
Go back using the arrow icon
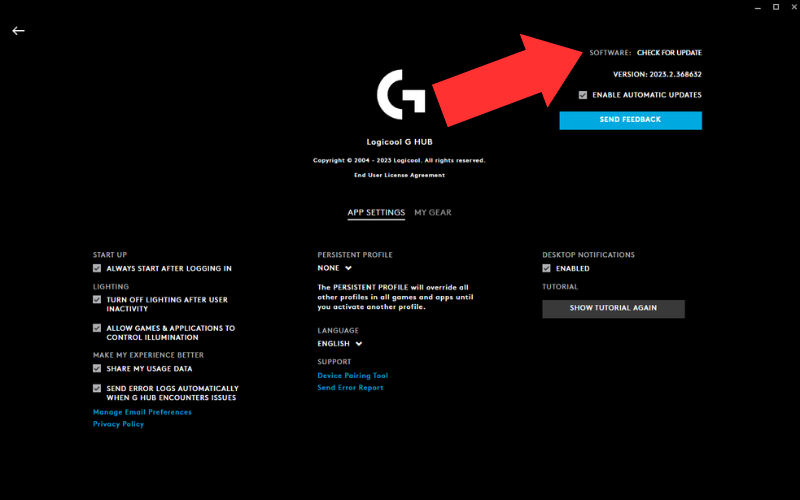18,31
